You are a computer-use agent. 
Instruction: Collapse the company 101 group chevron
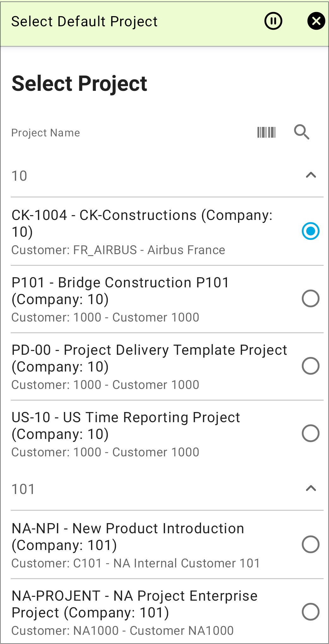click(x=311, y=488)
